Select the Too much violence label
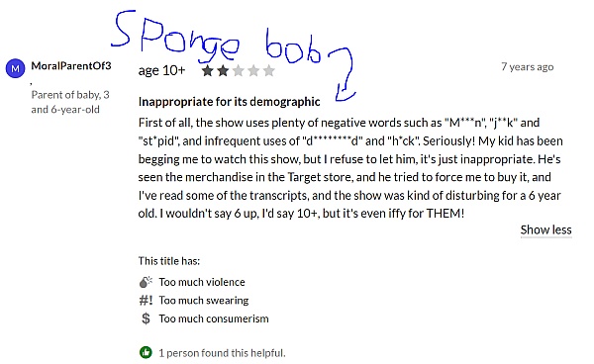The width and height of the screenshot is (594, 364). [202, 282]
